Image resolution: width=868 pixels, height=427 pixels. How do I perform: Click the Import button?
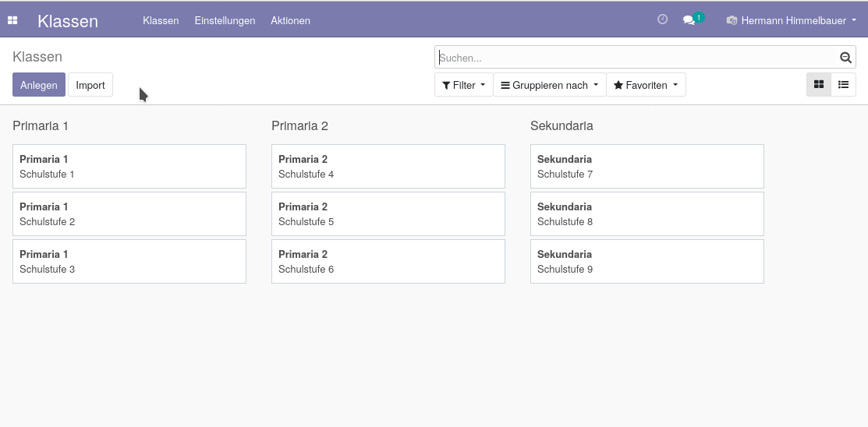point(90,85)
